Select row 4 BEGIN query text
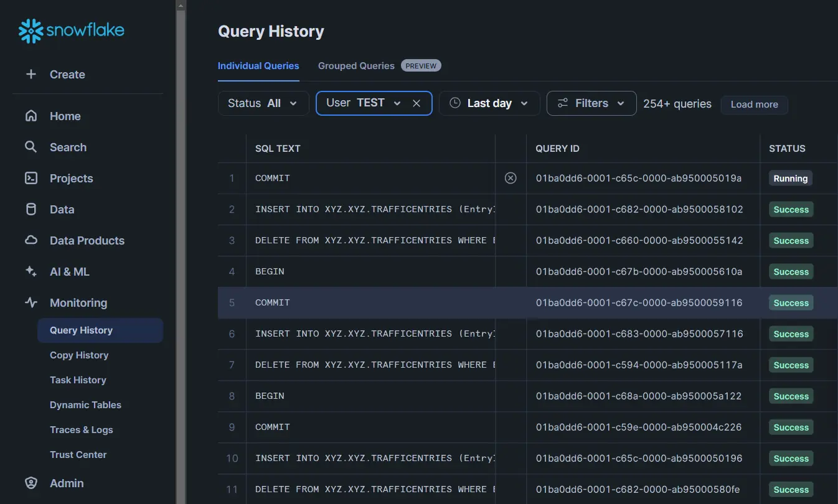 270,271
